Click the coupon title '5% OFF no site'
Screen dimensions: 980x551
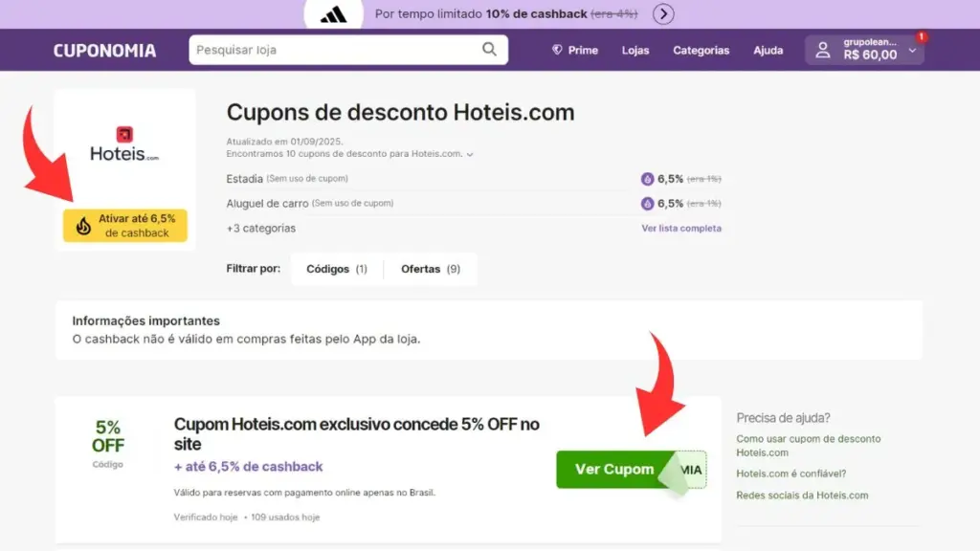pyautogui.click(x=356, y=433)
